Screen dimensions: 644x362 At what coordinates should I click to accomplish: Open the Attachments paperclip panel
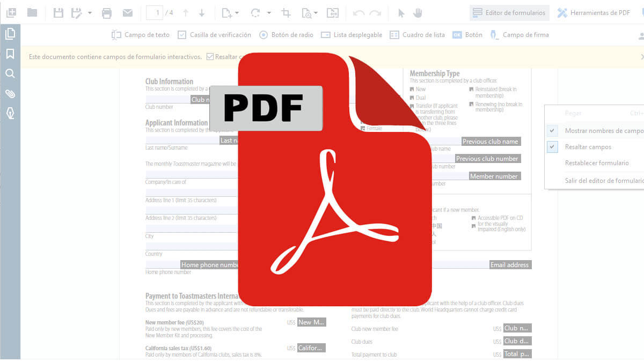click(x=10, y=93)
